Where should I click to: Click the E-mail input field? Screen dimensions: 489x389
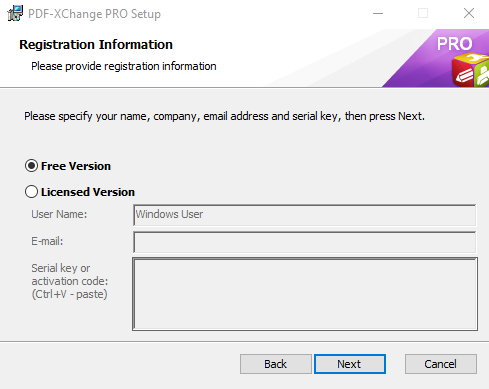tap(304, 242)
